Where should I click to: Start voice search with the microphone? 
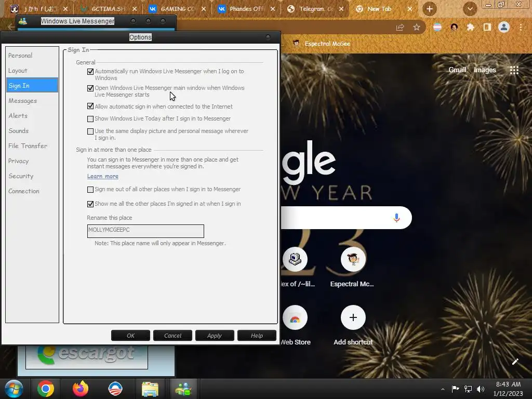tap(396, 218)
